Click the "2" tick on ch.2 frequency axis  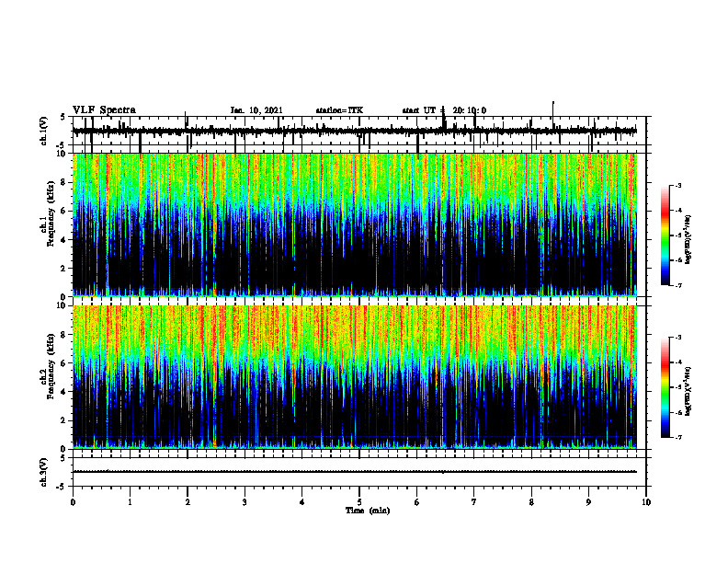[64, 420]
